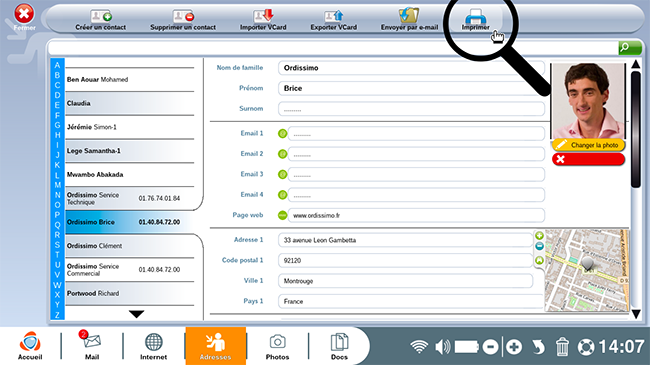
Task: Jump to letter Z in alphabet index
Action: click(x=57, y=315)
